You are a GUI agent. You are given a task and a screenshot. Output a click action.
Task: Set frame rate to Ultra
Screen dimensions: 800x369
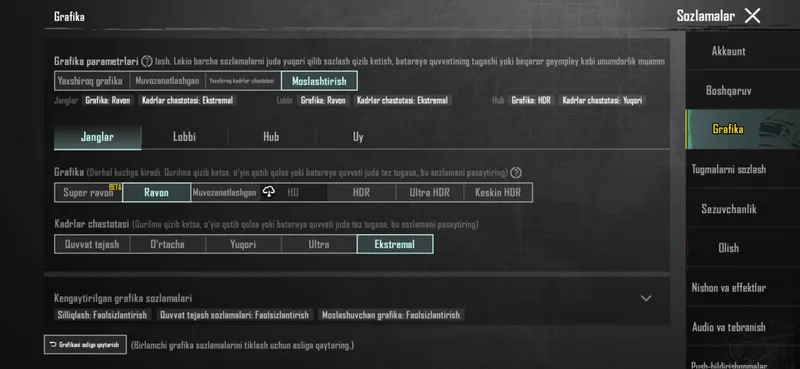click(319, 244)
